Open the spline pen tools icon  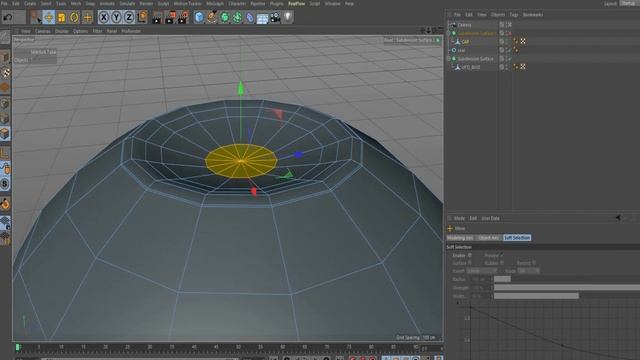[211, 18]
